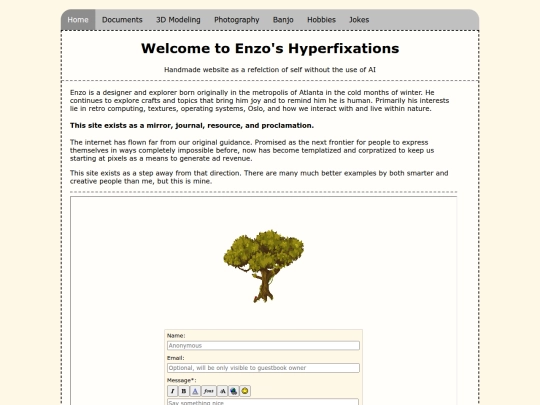Click the italic formatting icon
Screen dimensions: 540x405
(173, 391)
